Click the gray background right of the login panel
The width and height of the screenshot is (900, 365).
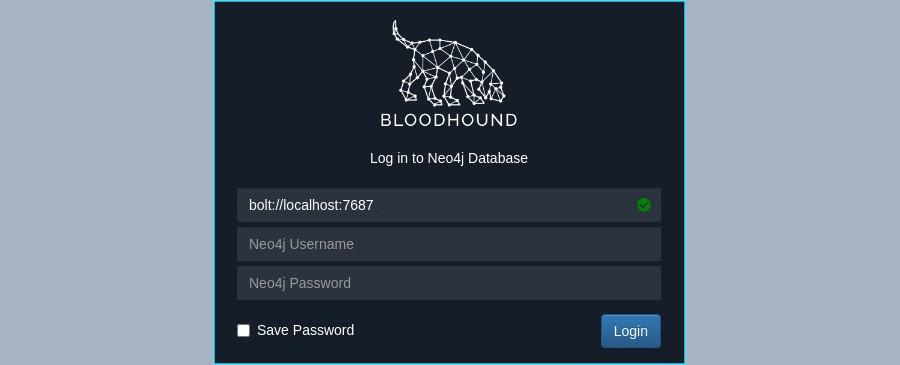click(x=792, y=182)
